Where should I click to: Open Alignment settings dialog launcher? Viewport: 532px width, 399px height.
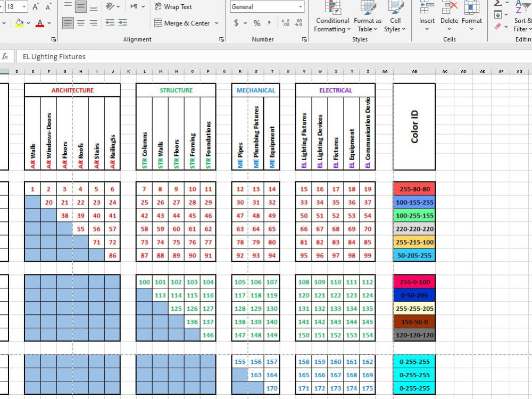(x=221, y=39)
